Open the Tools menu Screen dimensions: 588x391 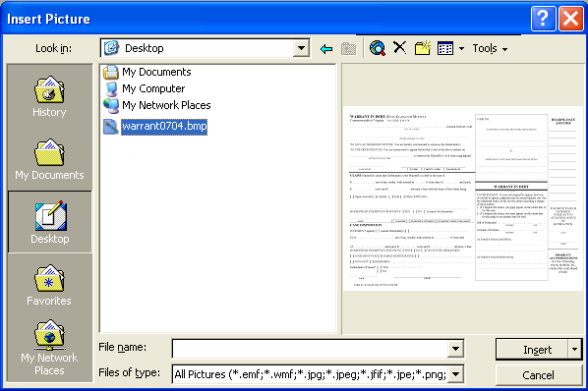[x=490, y=49]
